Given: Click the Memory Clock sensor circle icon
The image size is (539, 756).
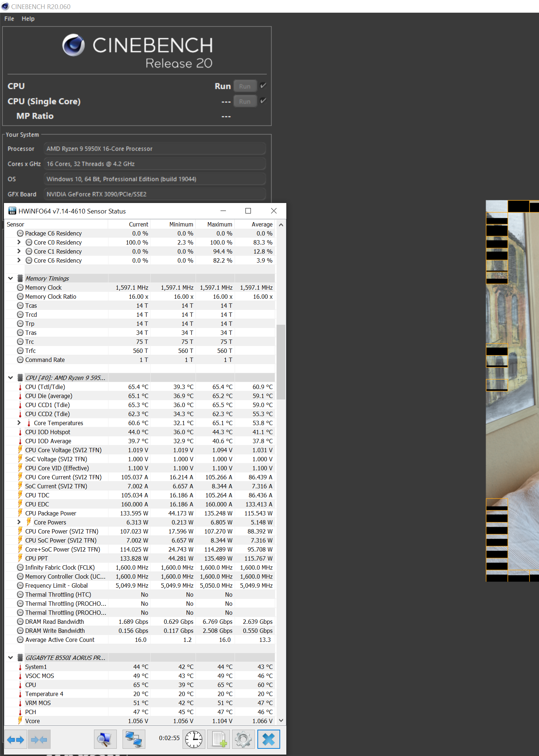Looking at the screenshot, I should 20,288.
